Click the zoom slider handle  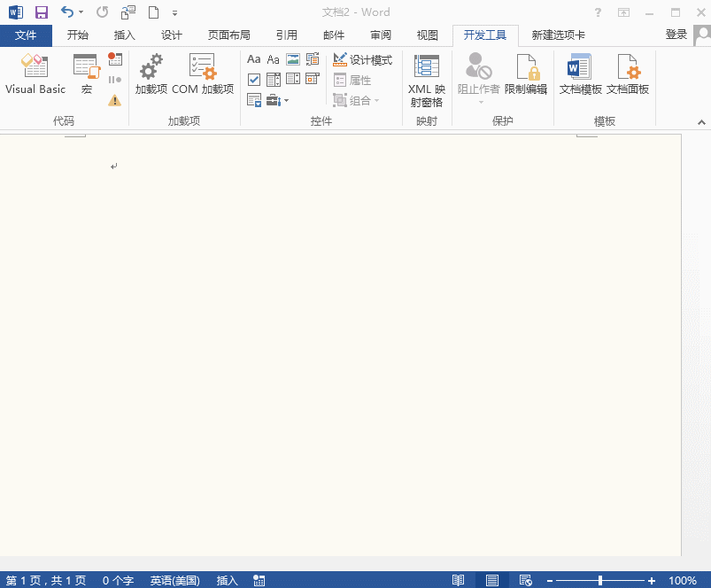tap(600, 580)
